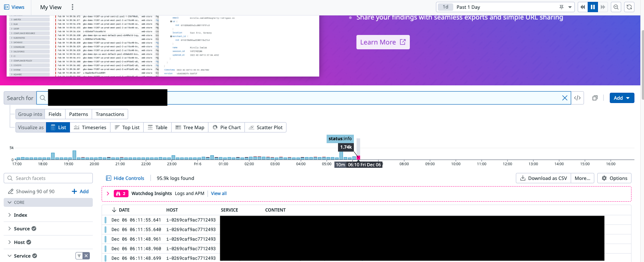The image size is (644, 262).
Task: Visualize as List
Action: tap(58, 127)
